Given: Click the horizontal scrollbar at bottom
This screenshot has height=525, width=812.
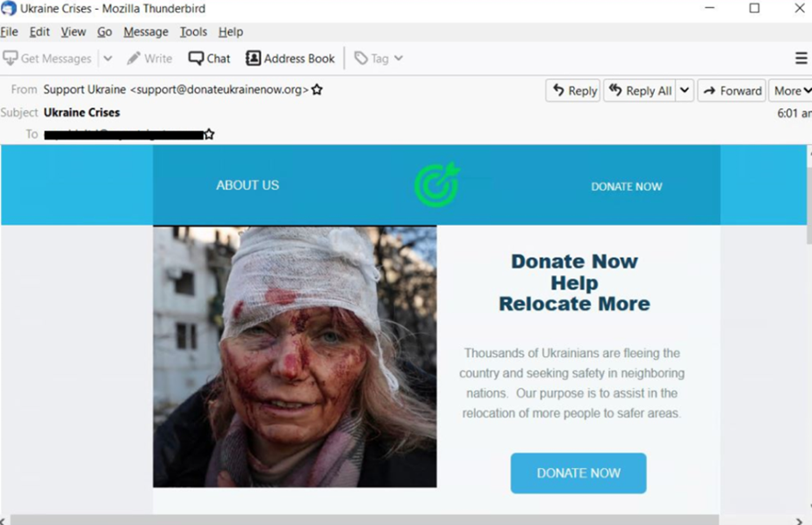Looking at the screenshot, I should pyautogui.click(x=364, y=520).
